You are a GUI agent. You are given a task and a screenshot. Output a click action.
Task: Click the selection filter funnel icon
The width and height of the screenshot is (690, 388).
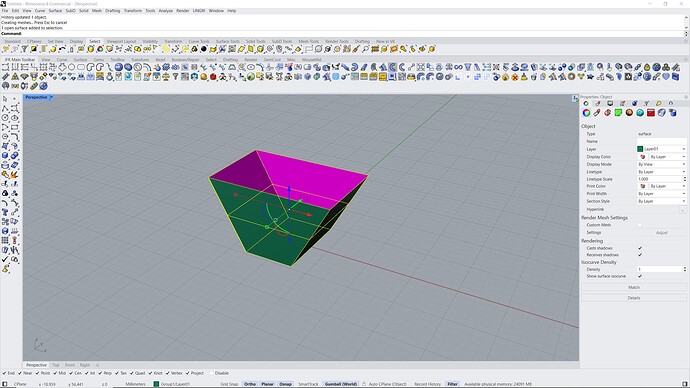click(25, 49)
